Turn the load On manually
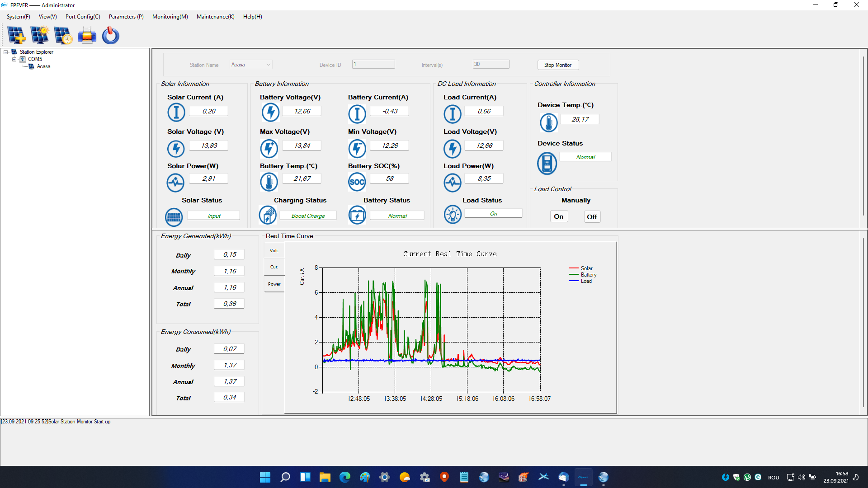The width and height of the screenshot is (868, 488). coord(559,216)
